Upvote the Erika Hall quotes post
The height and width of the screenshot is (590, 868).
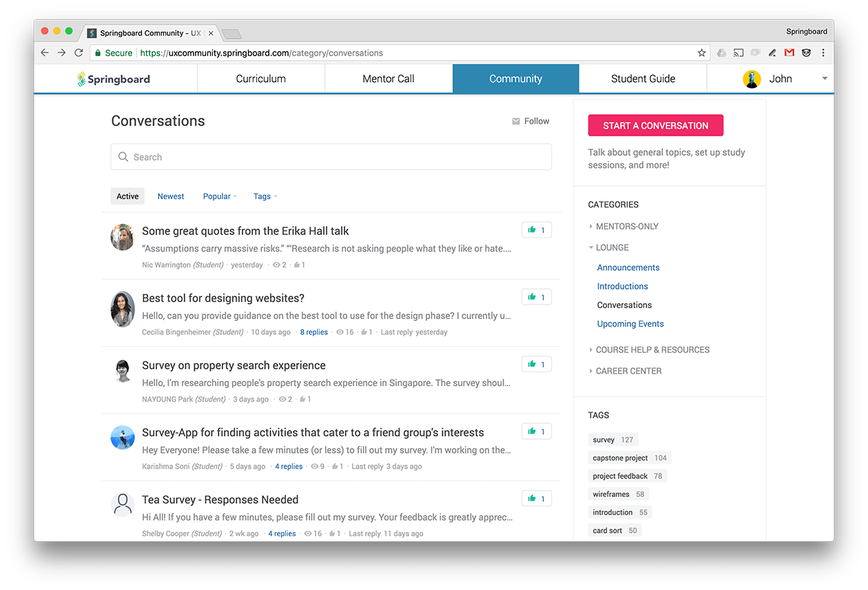(x=536, y=230)
